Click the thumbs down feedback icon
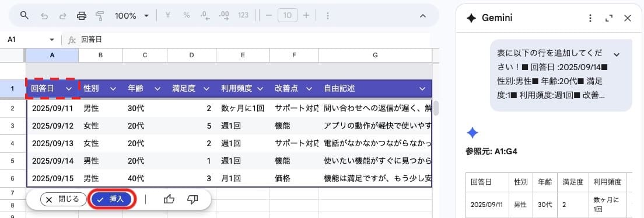The height and width of the screenshot is (218, 644). (x=192, y=199)
